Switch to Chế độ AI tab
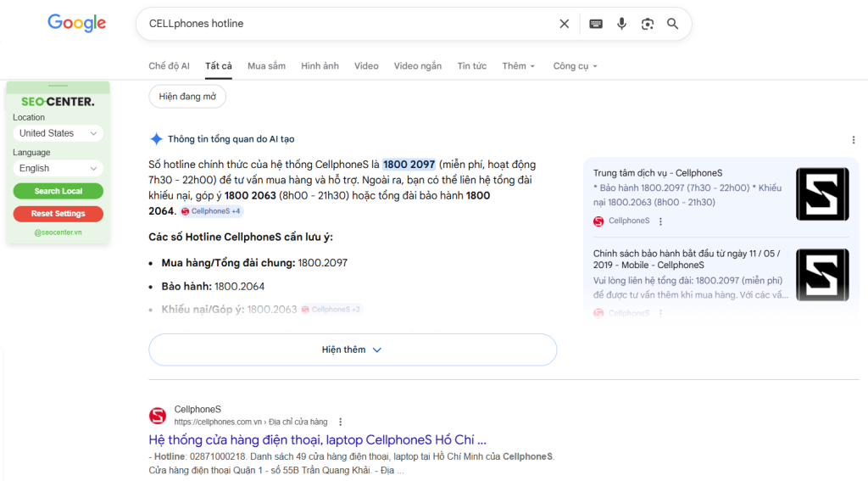The height and width of the screenshot is (481, 868). (x=169, y=66)
